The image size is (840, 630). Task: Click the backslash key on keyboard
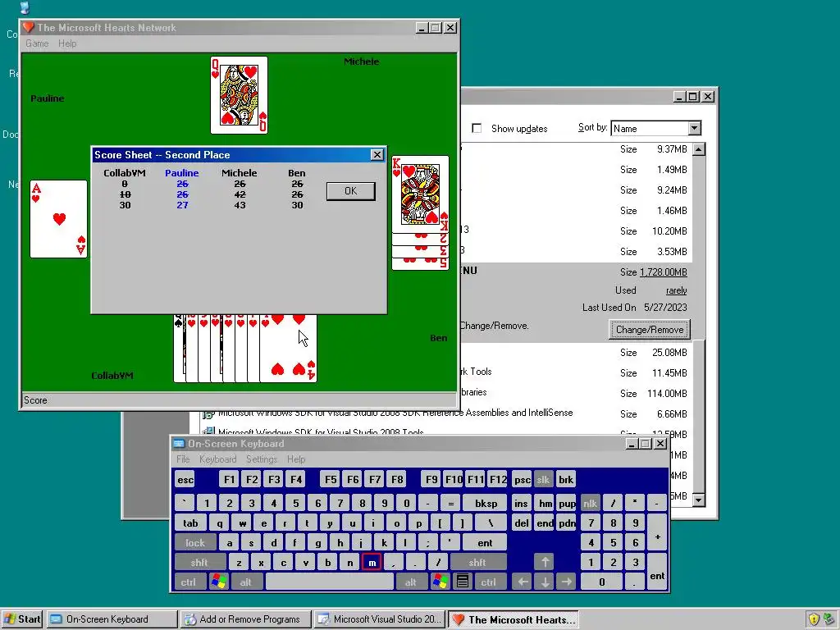490,523
